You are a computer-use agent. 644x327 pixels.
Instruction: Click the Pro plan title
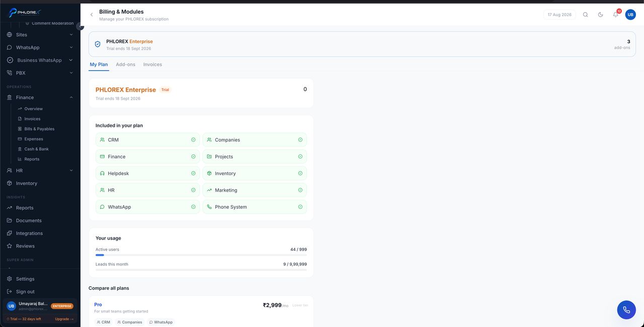pos(98,305)
